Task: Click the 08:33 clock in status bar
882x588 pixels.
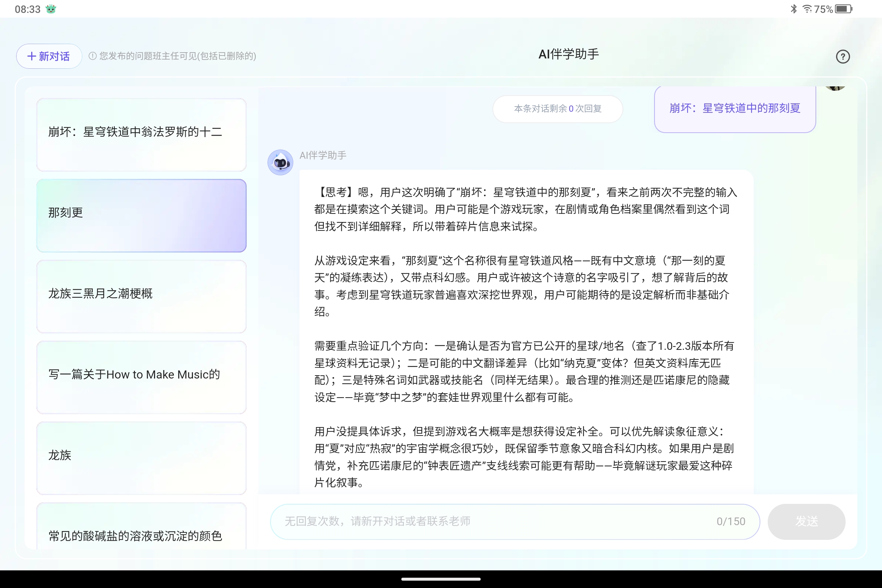Action: pyautogui.click(x=27, y=9)
